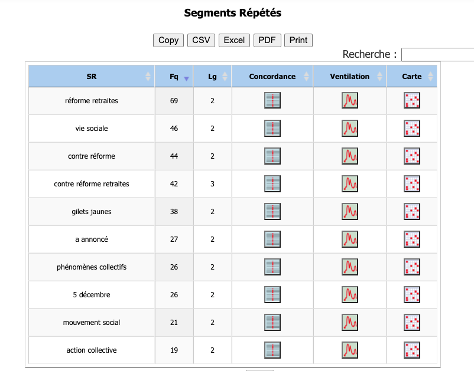Image resolution: width=474 pixels, height=372 pixels.
Task: Show ventilation for contre réforme retraites
Action: [350, 184]
